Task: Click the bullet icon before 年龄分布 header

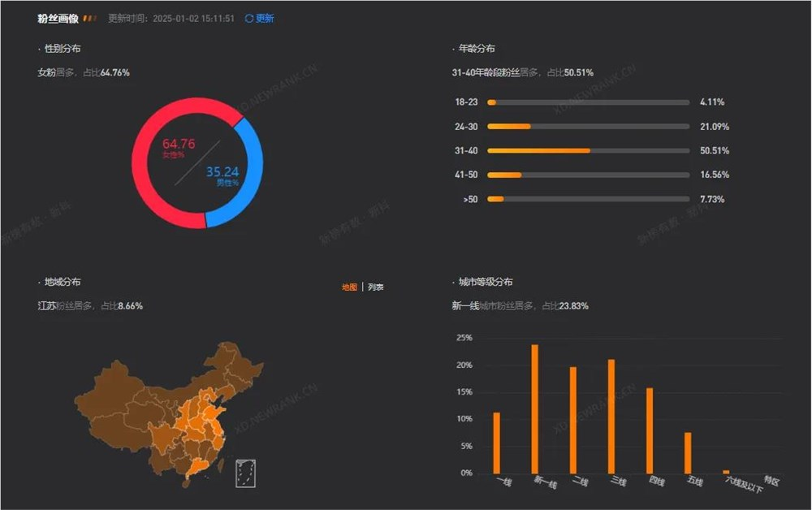Action: pyautogui.click(x=451, y=48)
